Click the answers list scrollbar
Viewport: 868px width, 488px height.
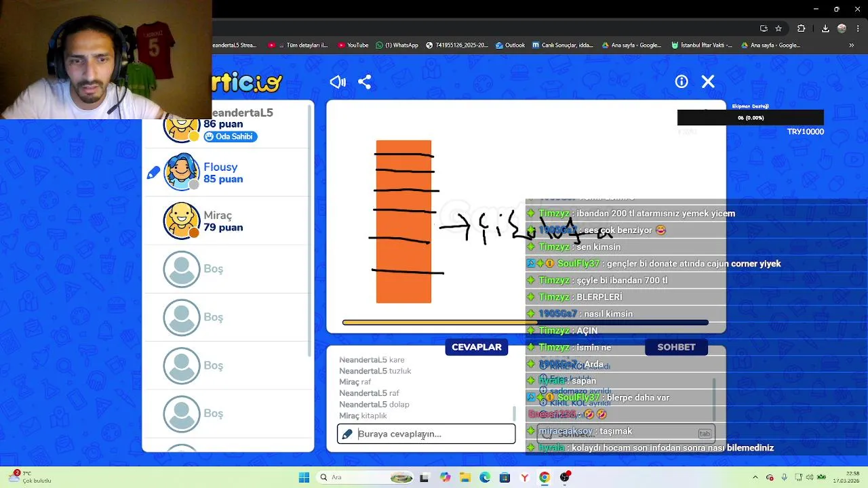(x=514, y=413)
